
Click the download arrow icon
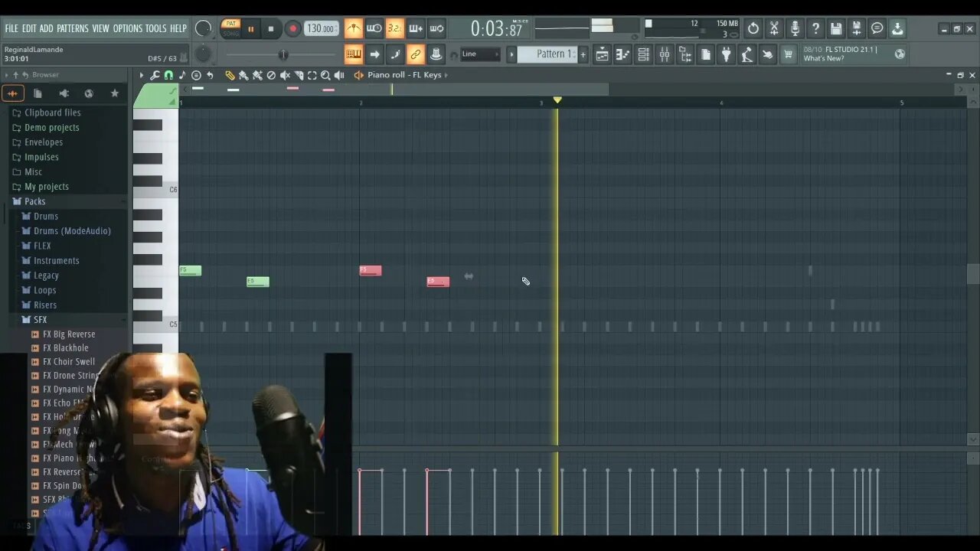click(x=897, y=28)
